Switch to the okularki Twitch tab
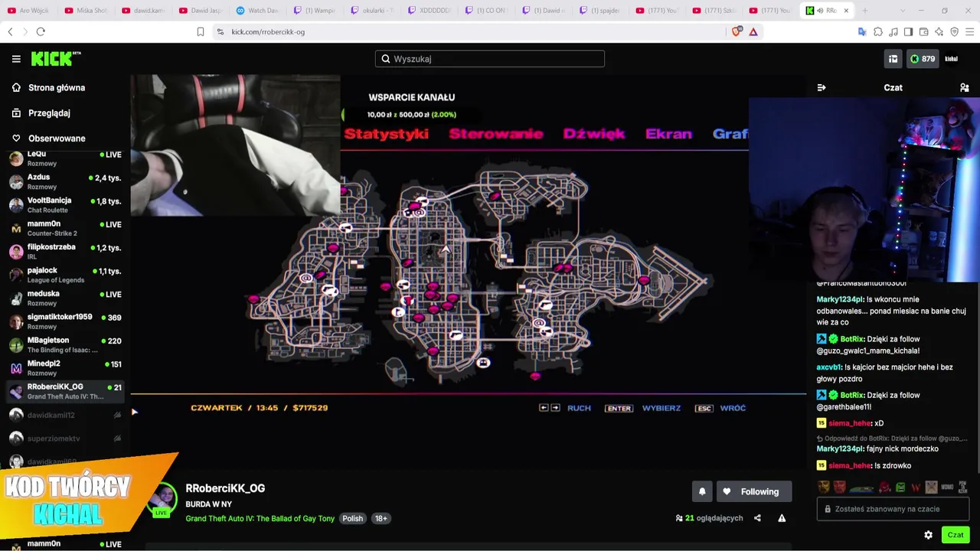 [373, 11]
